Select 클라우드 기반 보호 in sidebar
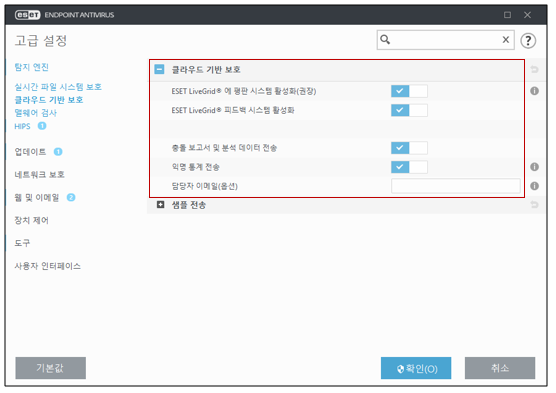The height and width of the screenshot is (393, 556). (x=49, y=100)
